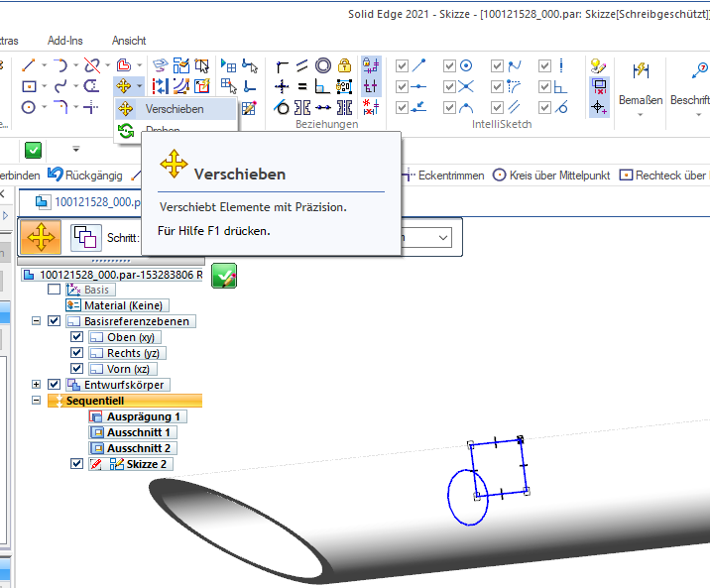Switch to the 100121528_000.par document tab
This screenshot has height=588, width=710.
(88, 202)
